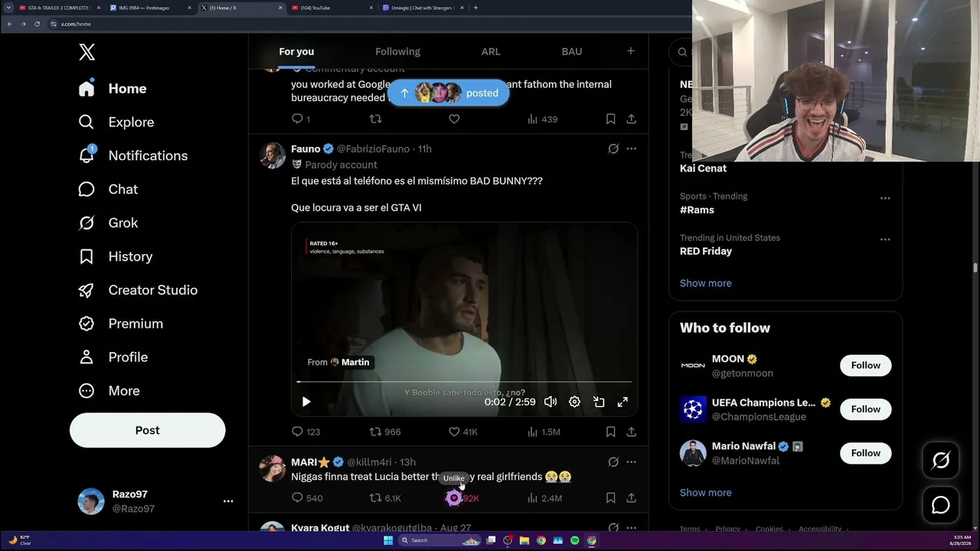Show more accounts to follow

(706, 493)
